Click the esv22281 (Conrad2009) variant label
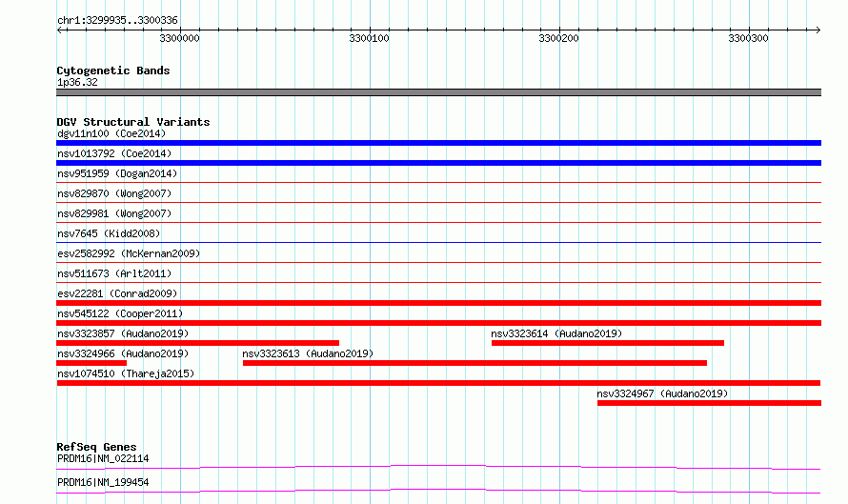This screenshot has width=848, height=504. click(117, 293)
